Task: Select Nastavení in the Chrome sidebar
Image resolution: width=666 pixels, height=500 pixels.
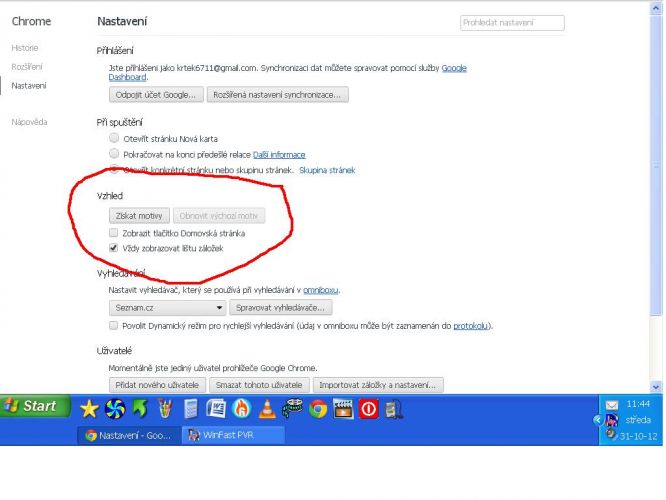Action: 28,86
